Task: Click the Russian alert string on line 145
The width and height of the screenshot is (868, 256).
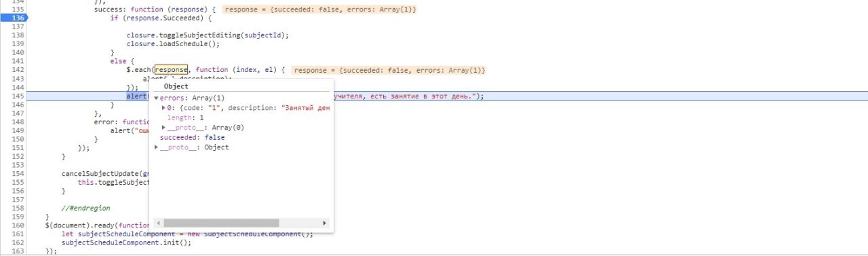Action: (406, 96)
